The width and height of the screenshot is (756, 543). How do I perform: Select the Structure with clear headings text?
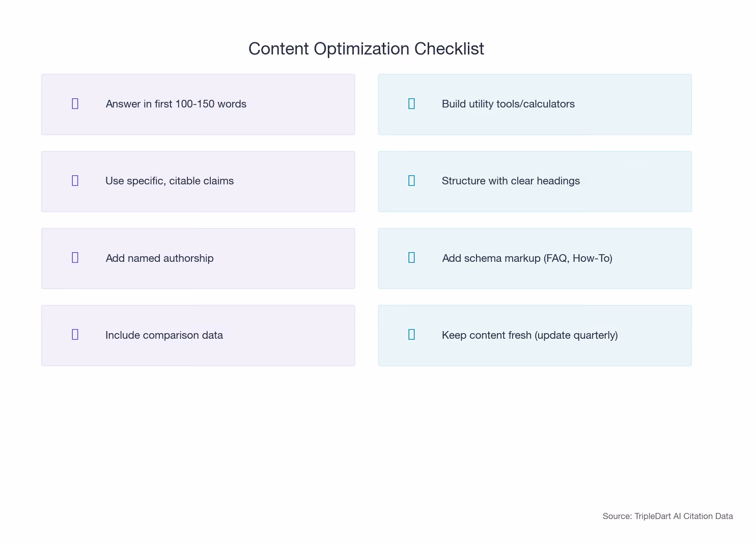point(511,181)
